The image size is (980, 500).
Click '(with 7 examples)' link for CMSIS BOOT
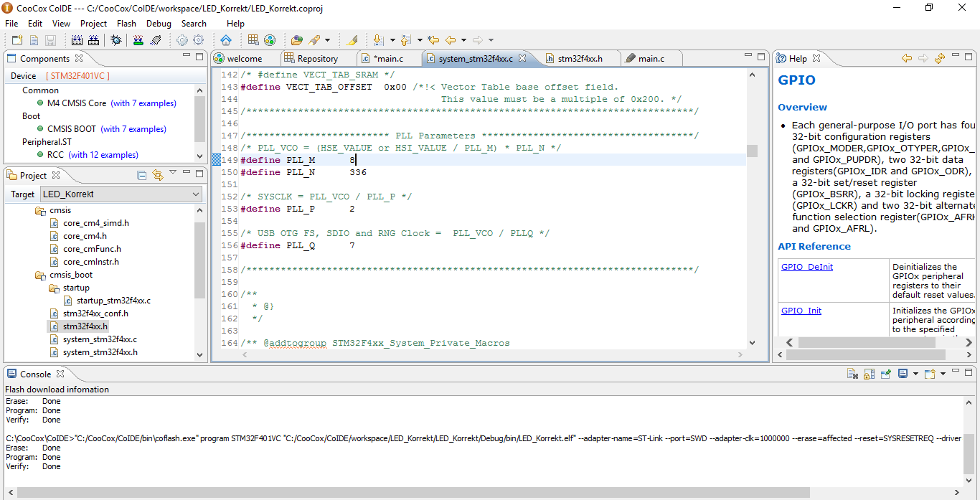pyautogui.click(x=133, y=129)
